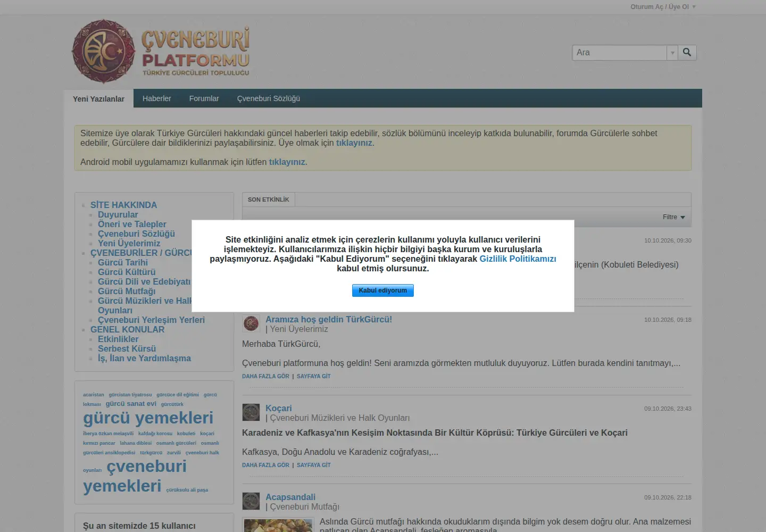Image resolution: width=766 pixels, height=532 pixels.
Task: Click DAHA FAZLA GÖR under TürkGürcü post
Action: (x=265, y=376)
